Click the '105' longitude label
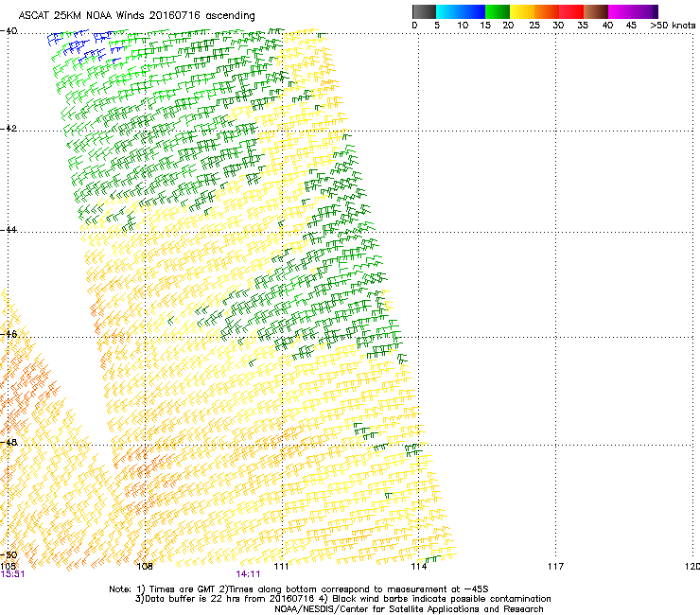The image size is (700, 615). (8, 567)
